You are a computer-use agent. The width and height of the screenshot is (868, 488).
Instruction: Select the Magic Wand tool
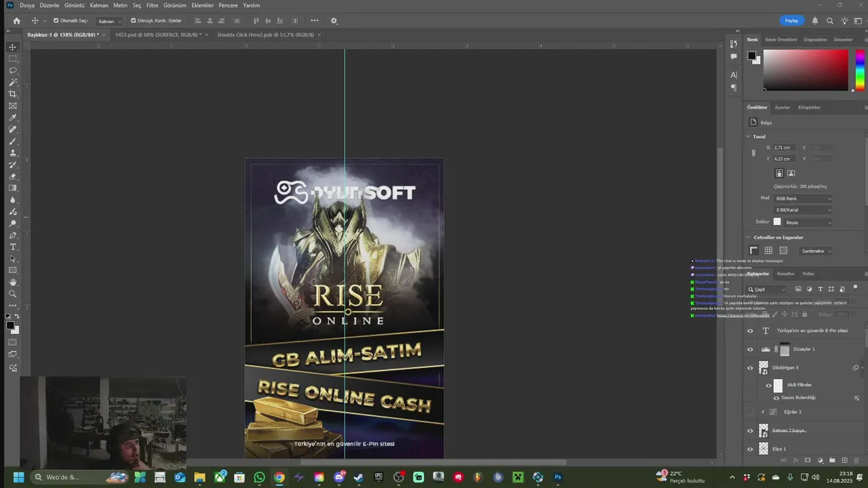[13, 82]
